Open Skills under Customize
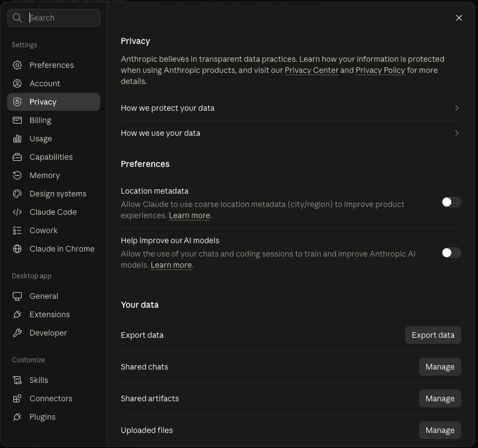Viewport: 478px width, 448px height. click(x=53, y=380)
